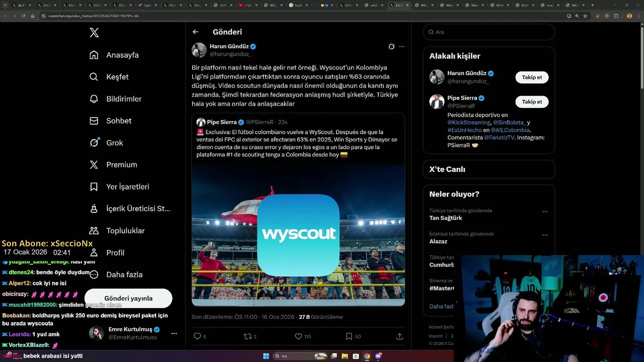Click the browser back arrow
This screenshot has width=644, height=362.
click(x=6, y=16)
